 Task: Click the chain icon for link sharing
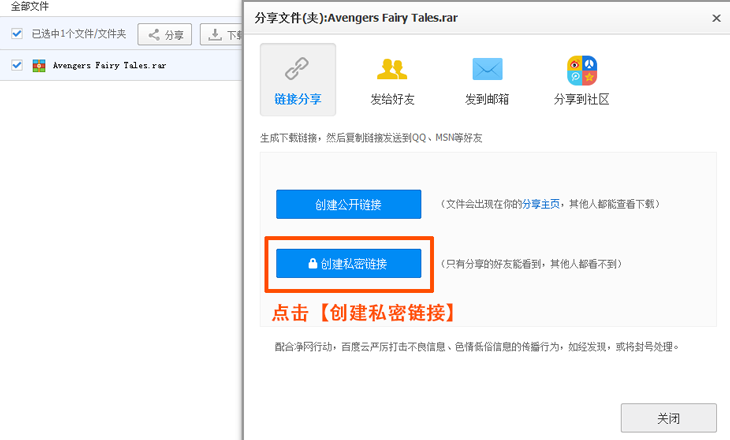[297, 68]
